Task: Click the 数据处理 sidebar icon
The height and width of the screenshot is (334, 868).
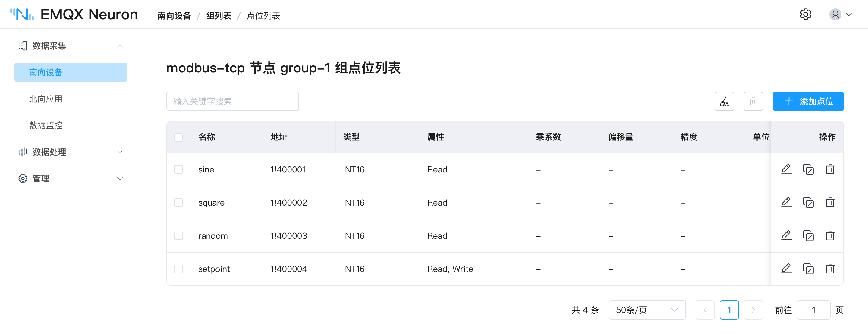Action: point(23,152)
